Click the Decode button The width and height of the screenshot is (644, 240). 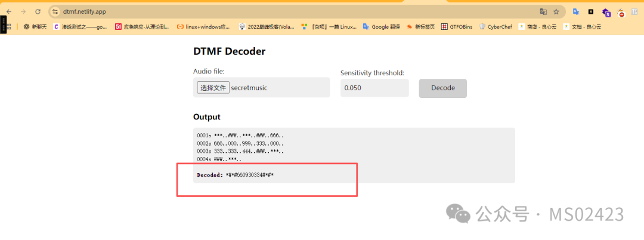[x=442, y=88]
